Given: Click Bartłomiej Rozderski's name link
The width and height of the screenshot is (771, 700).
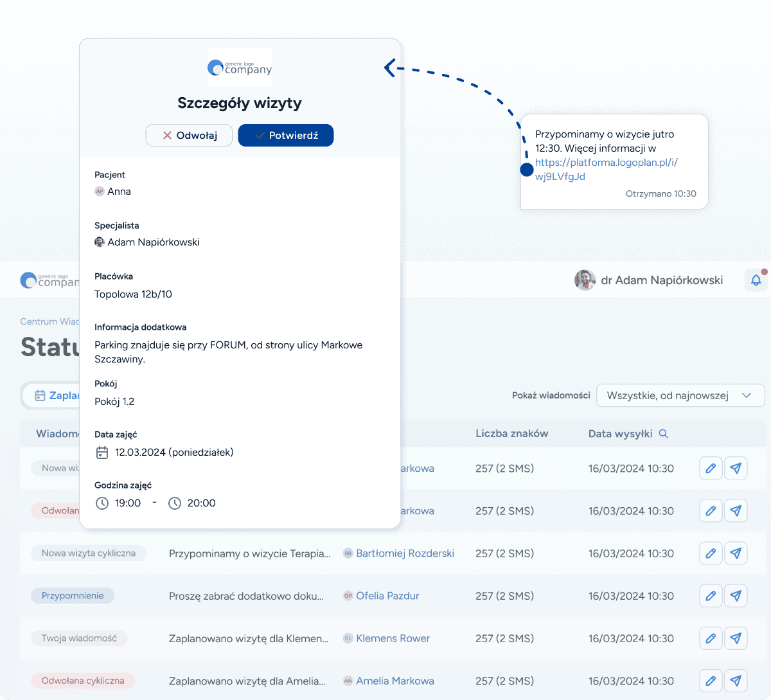Looking at the screenshot, I should click(x=404, y=553).
